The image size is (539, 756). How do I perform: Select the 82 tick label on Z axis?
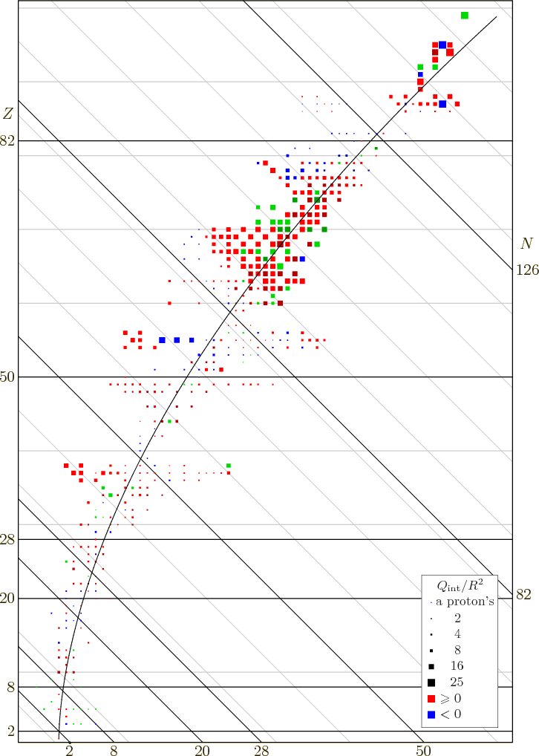pos(8,141)
